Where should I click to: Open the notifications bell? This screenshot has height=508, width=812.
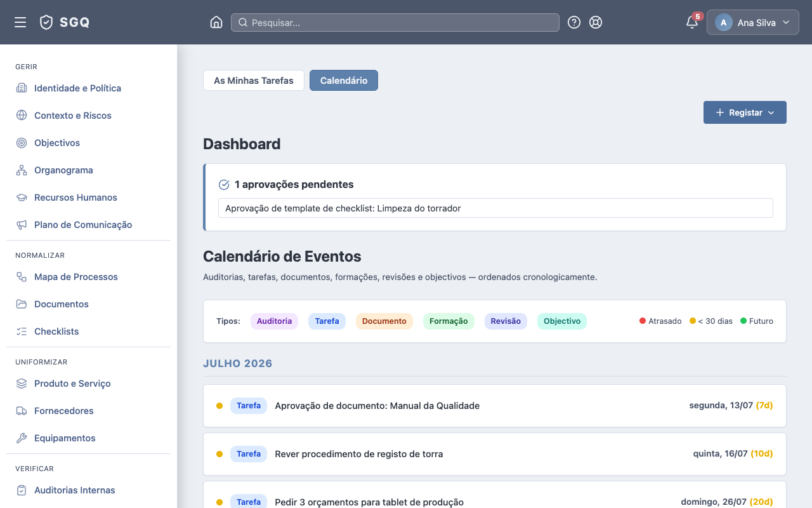[692, 23]
